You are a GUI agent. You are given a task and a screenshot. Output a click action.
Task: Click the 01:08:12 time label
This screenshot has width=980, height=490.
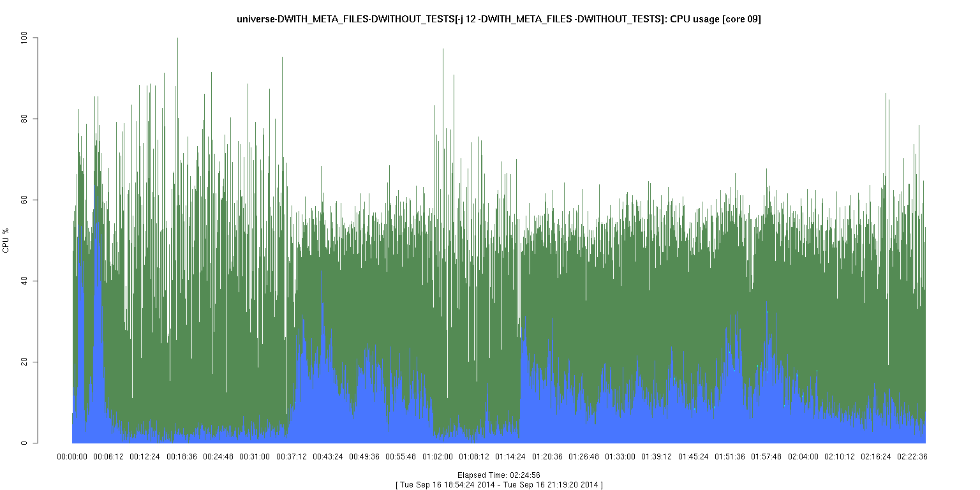[x=474, y=457]
